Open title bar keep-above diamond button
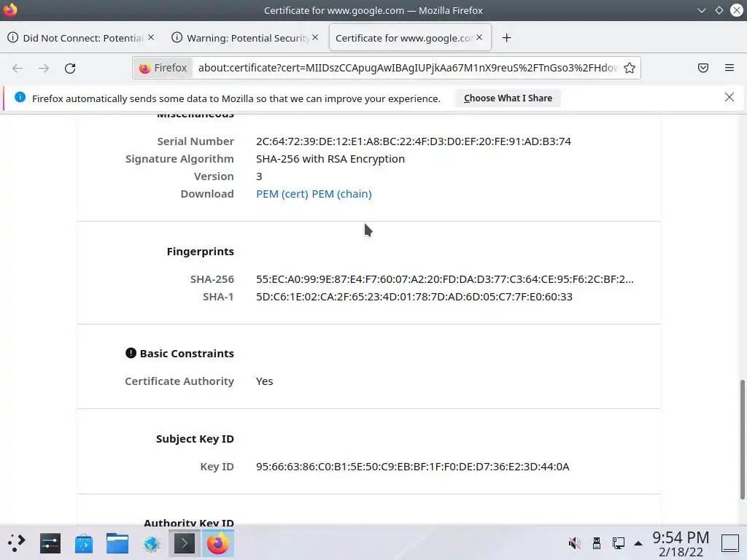This screenshot has width=747, height=560. (x=719, y=10)
